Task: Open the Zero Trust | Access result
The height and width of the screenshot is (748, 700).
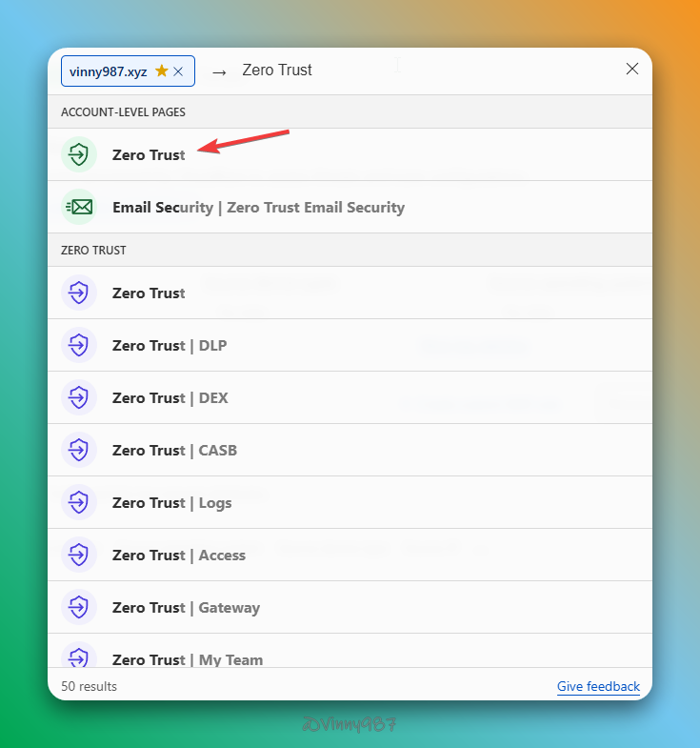Action: tap(179, 555)
